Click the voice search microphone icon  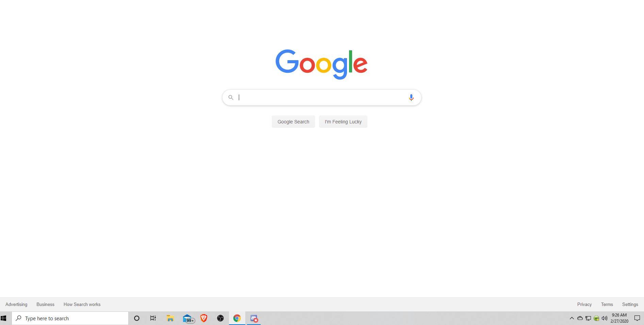411,98
